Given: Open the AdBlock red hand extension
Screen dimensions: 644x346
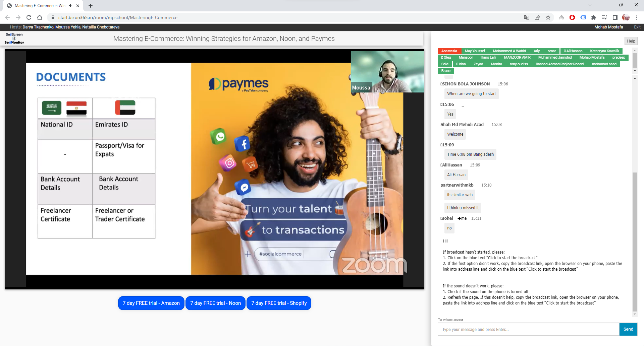Looking at the screenshot, I should tap(572, 17).
